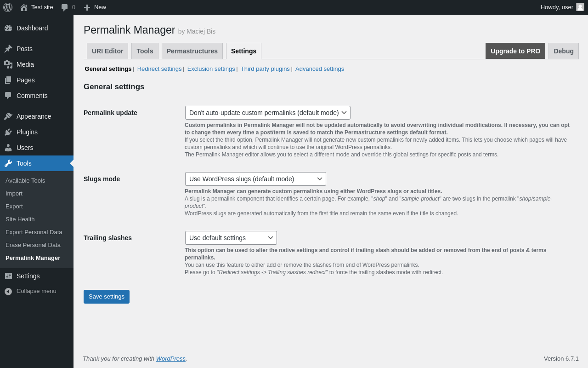Open the Redirect settings link
Viewport: 588px width, 368px height.
click(x=159, y=69)
